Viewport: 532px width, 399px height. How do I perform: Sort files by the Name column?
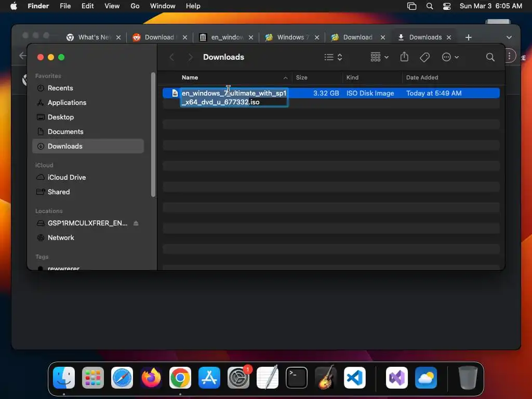pos(190,78)
